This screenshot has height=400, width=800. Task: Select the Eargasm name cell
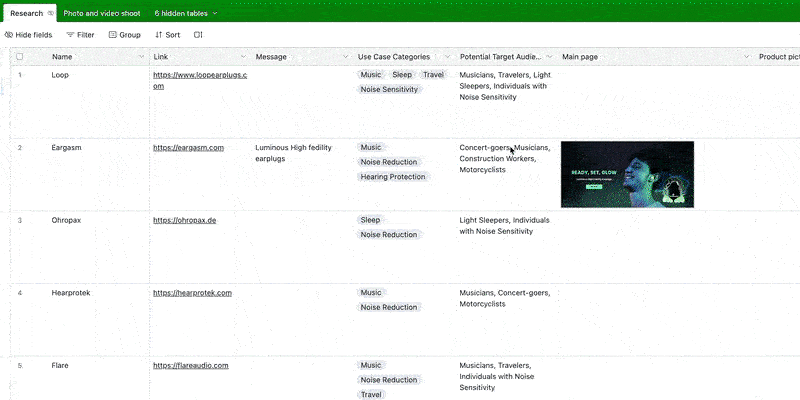[x=98, y=174]
